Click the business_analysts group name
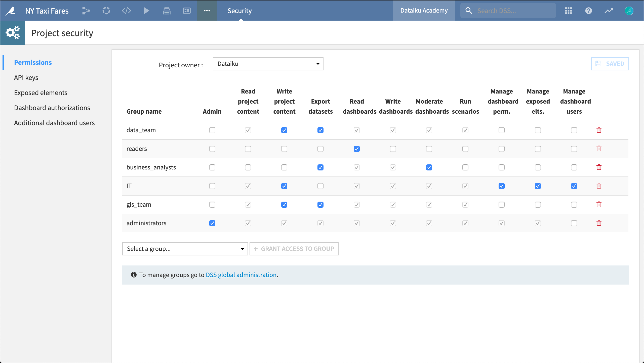This screenshot has width=644, height=363. coord(151,167)
